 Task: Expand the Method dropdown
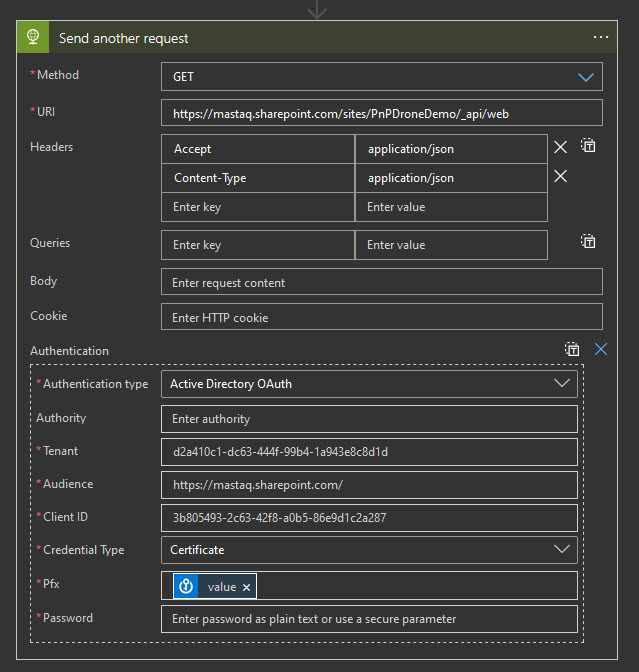pos(585,77)
